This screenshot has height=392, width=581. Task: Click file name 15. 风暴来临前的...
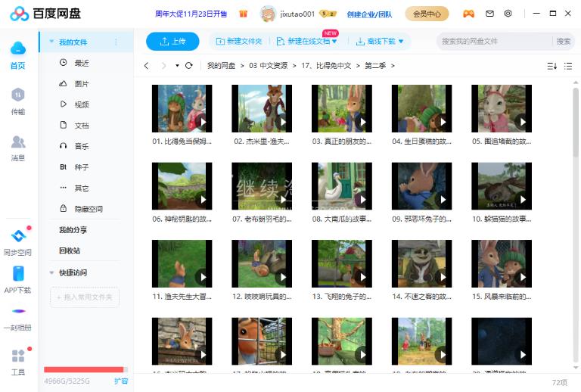[x=502, y=297]
